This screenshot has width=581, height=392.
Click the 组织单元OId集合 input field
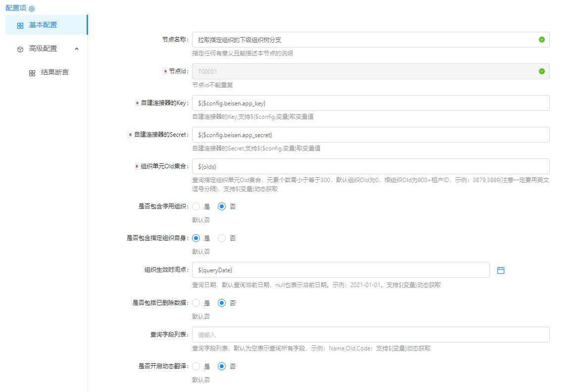coord(370,166)
